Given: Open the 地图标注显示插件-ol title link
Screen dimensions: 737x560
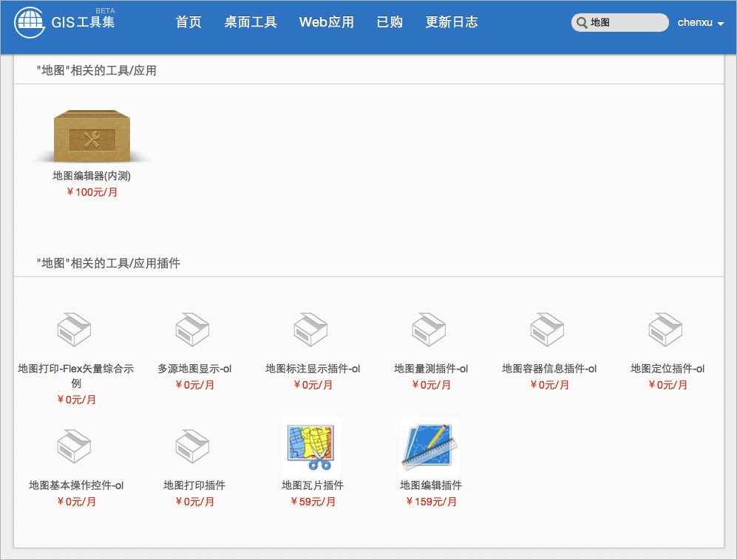Looking at the screenshot, I should (x=313, y=369).
